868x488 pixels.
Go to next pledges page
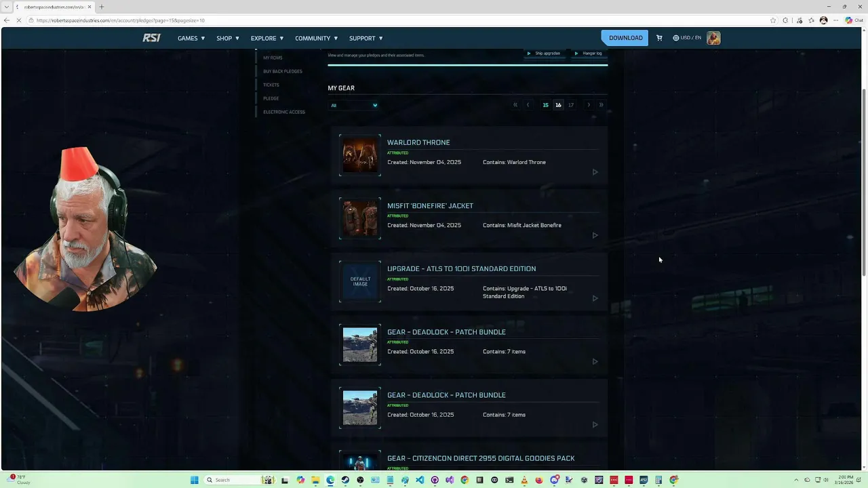coord(589,105)
